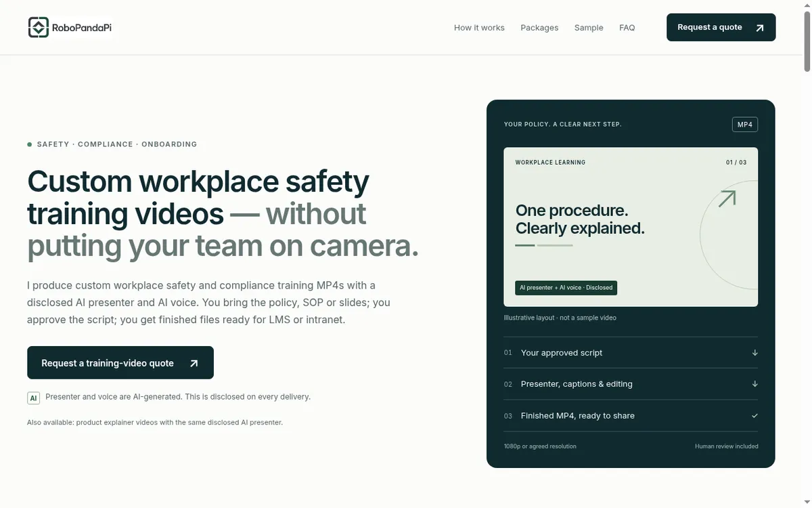The height and width of the screenshot is (508, 812).
Task: Click the MP4 badge in preview card
Action: (x=745, y=125)
